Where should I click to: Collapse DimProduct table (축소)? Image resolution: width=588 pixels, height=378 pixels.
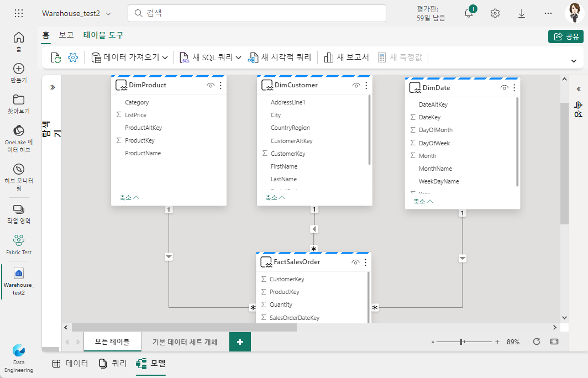[x=129, y=197]
